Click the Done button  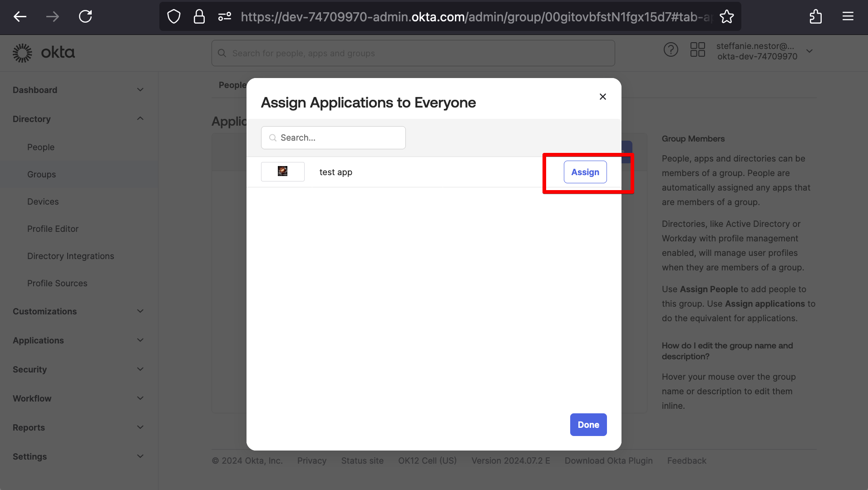(588, 425)
